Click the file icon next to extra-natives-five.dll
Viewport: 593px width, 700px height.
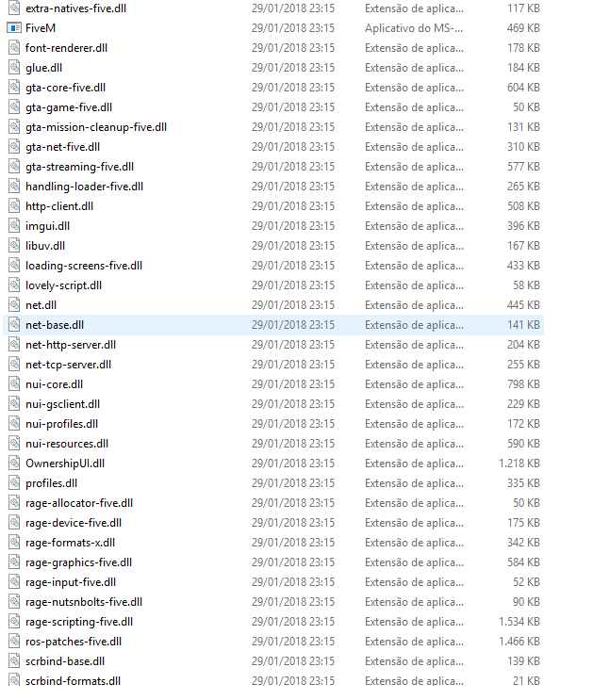coord(14,8)
